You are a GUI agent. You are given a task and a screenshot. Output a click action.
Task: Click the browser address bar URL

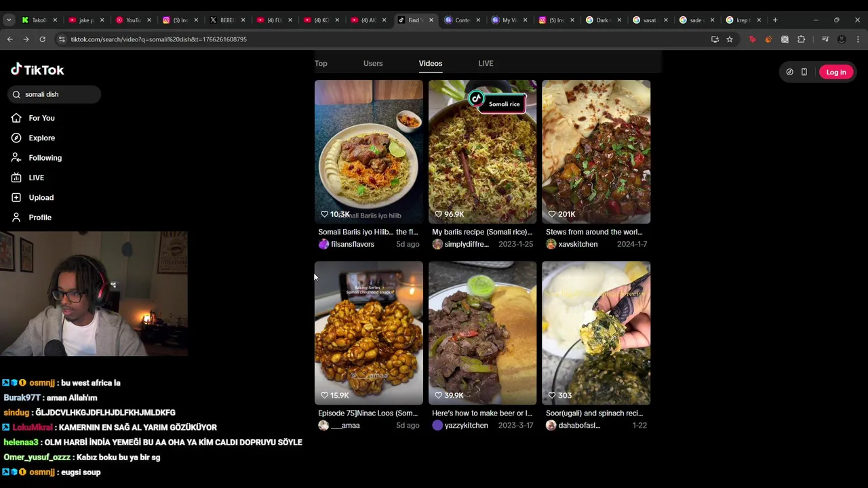point(159,39)
